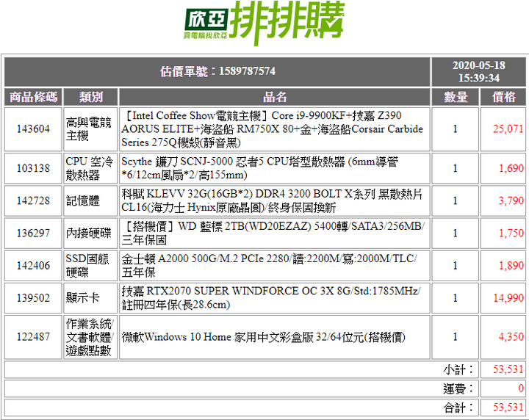This screenshot has height=420, width=529.
Task: Select the 合計 amount 53,531
Action: (x=508, y=408)
